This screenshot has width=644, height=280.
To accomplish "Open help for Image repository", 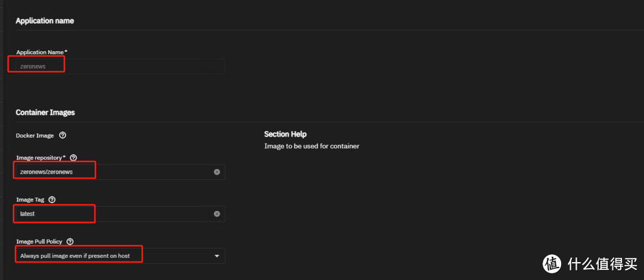I will (x=73, y=158).
